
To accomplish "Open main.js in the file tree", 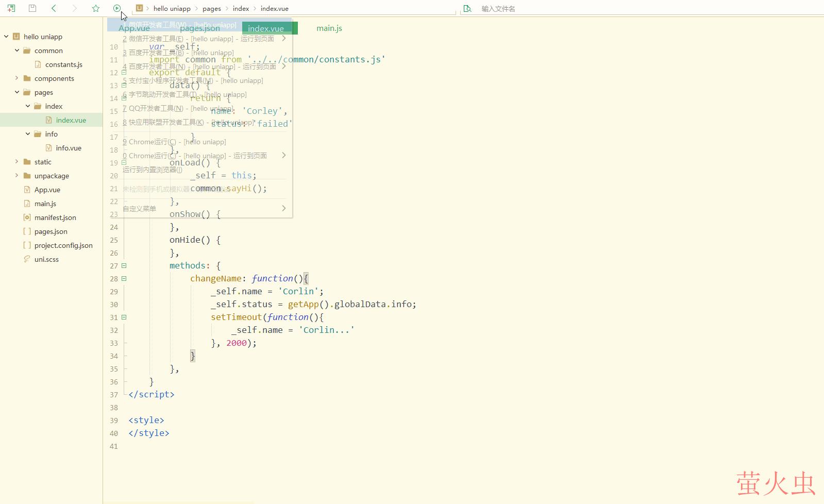I will 45,204.
